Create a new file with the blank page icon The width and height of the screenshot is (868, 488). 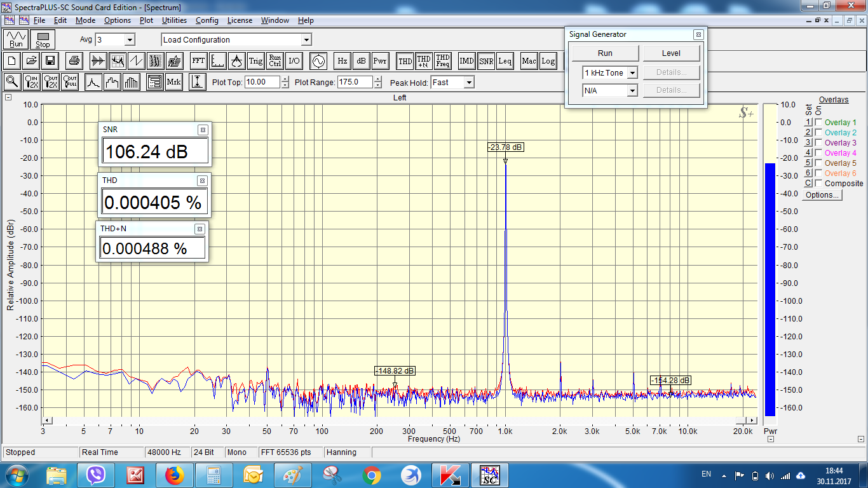[12, 61]
